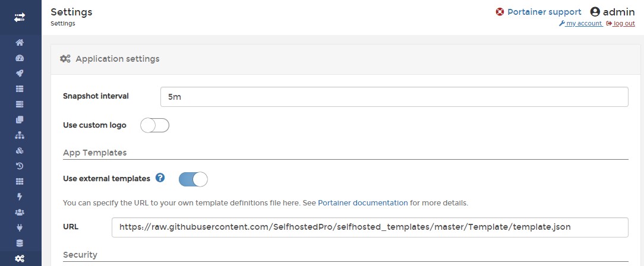Open the Portainer support link

(544, 12)
